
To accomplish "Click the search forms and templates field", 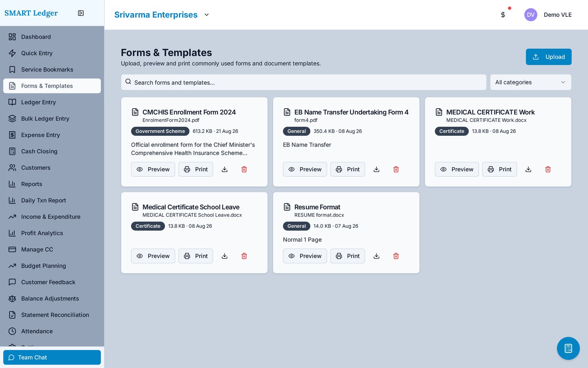I will click(303, 82).
